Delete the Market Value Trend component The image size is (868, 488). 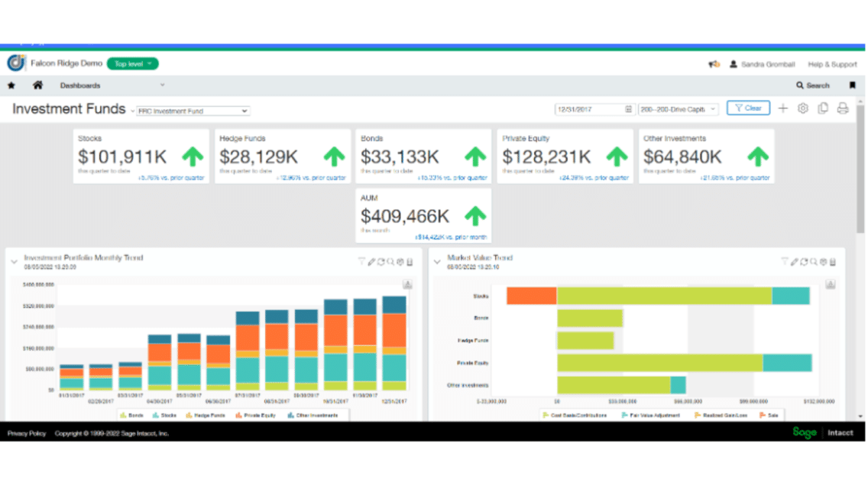tap(833, 262)
